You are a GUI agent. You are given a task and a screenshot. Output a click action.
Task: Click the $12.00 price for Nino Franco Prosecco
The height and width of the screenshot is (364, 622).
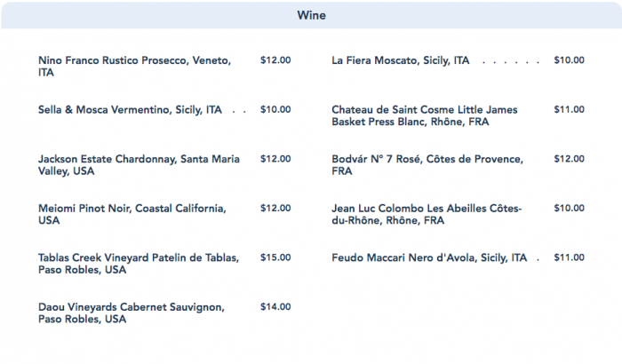(x=275, y=60)
